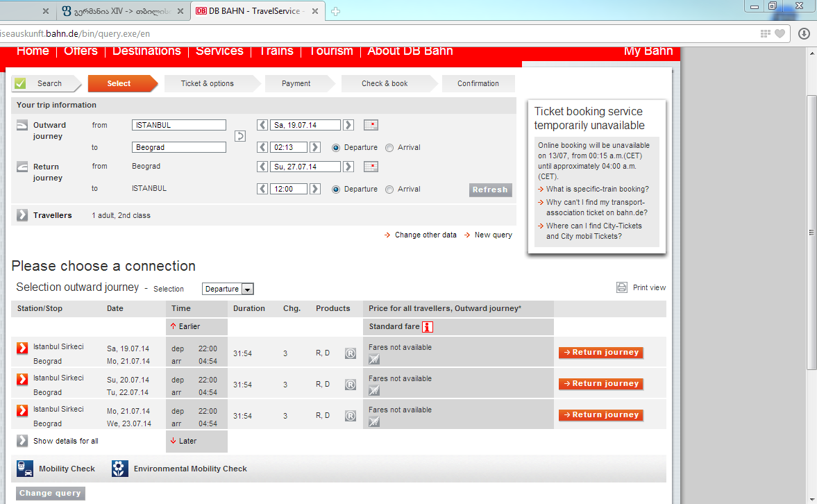817x504 pixels.
Task: Click fare unavailable icon in Su, 20.07.14 row
Action: [x=374, y=390]
